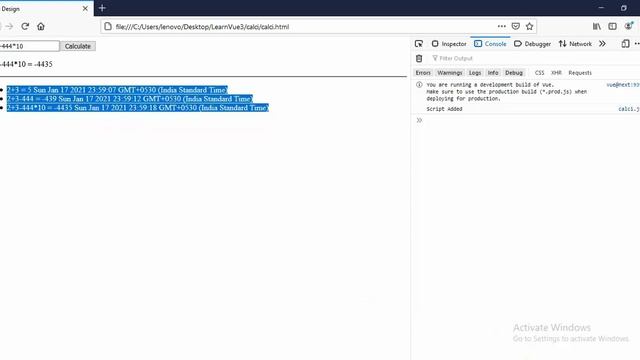Show sidebars icon in the toolbar
Viewport: 640px width, 360px height.
[x=612, y=27]
